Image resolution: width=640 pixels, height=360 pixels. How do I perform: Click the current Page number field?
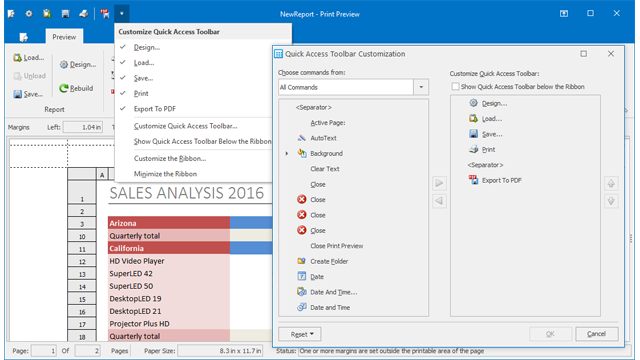[x=44, y=351]
